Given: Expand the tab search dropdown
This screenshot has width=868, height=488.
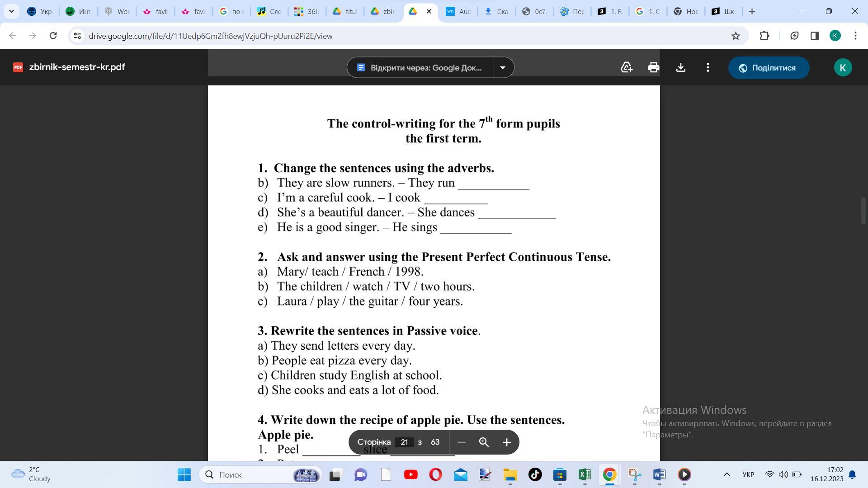Looking at the screenshot, I should pos(11,11).
